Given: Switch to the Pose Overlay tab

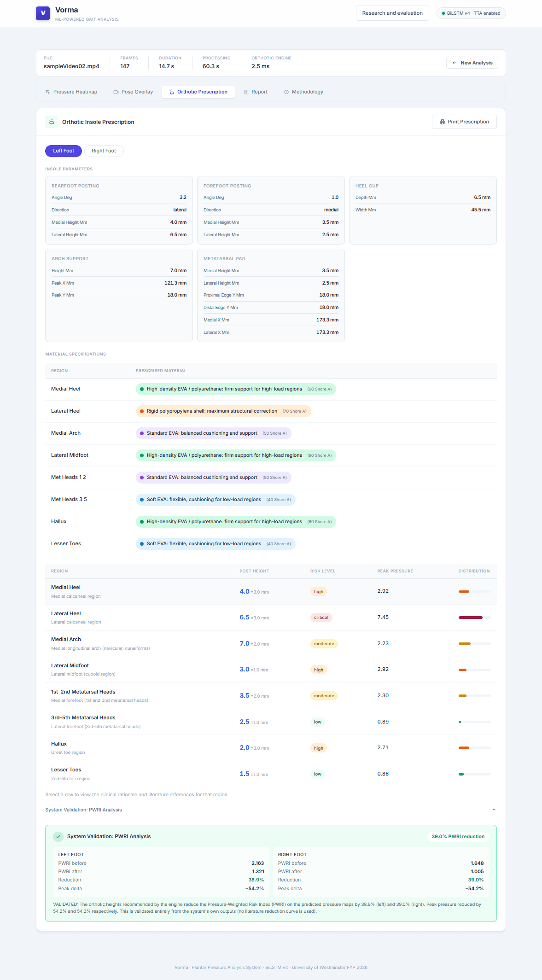Looking at the screenshot, I should click(133, 92).
